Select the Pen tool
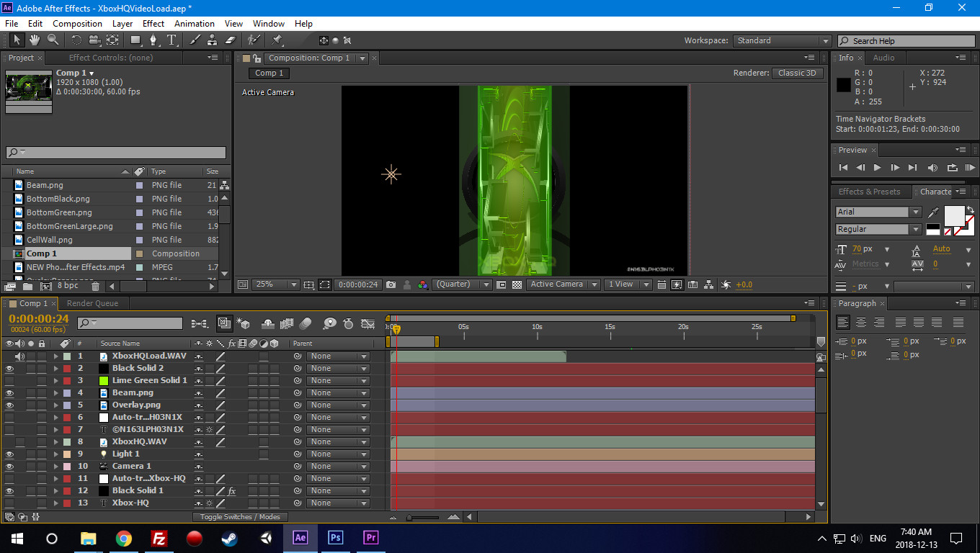This screenshot has width=980, height=553. [153, 40]
